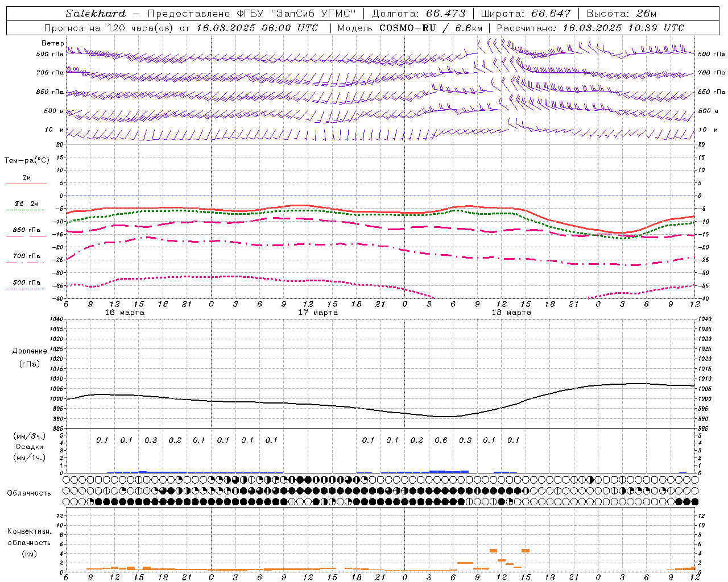
Task: Click the pink dashed 500 гПа legend line
Action: click(x=25, y=289)
